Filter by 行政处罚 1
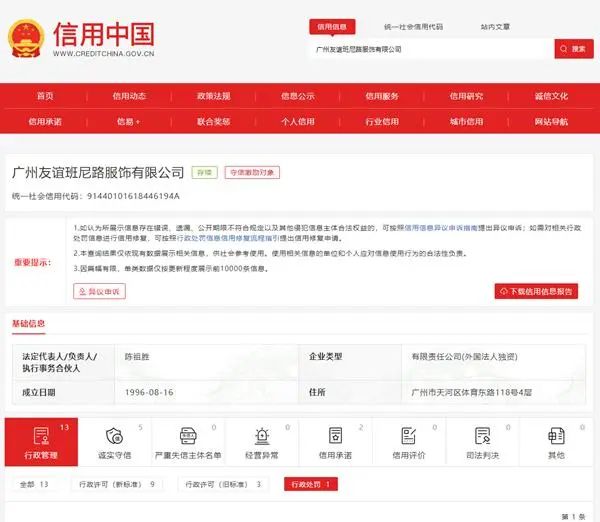Viewport: 600px width, 522px height. [311, 484]
